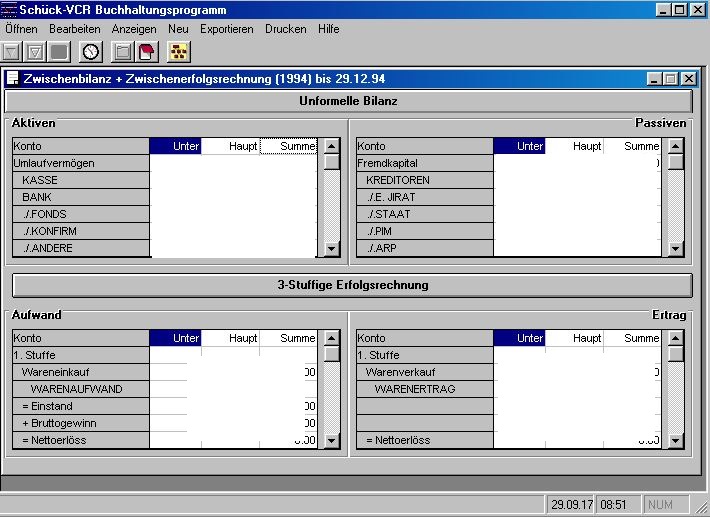Click the solid gray square toolbar button
This screenshot has width=710, height=517.
pyautogui.click(x=59, y=51)
